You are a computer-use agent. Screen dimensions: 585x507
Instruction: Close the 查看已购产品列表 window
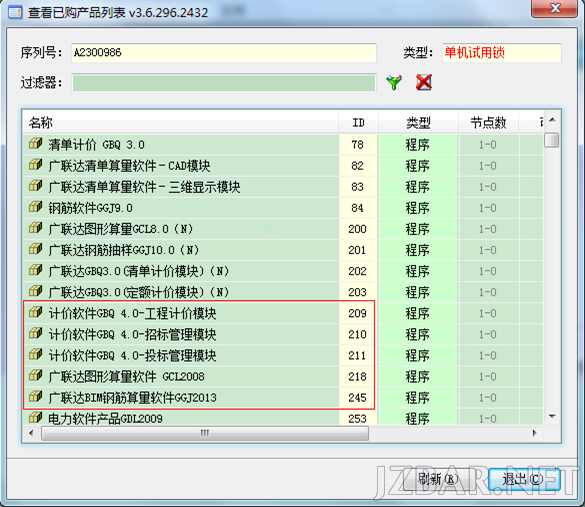555,8
